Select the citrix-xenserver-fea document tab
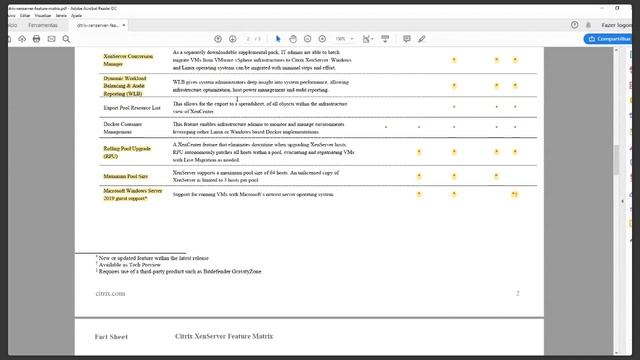Viewport: 640px width, 360px height. (x=98, y=25)
